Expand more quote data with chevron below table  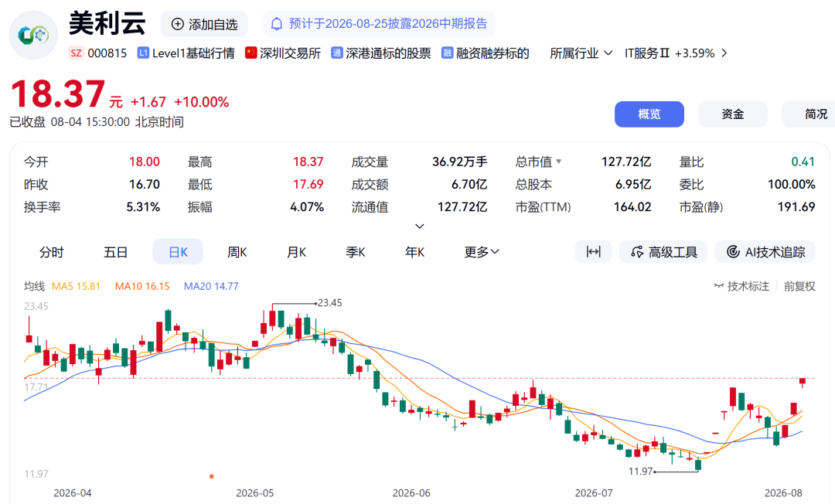pos(420,226)
